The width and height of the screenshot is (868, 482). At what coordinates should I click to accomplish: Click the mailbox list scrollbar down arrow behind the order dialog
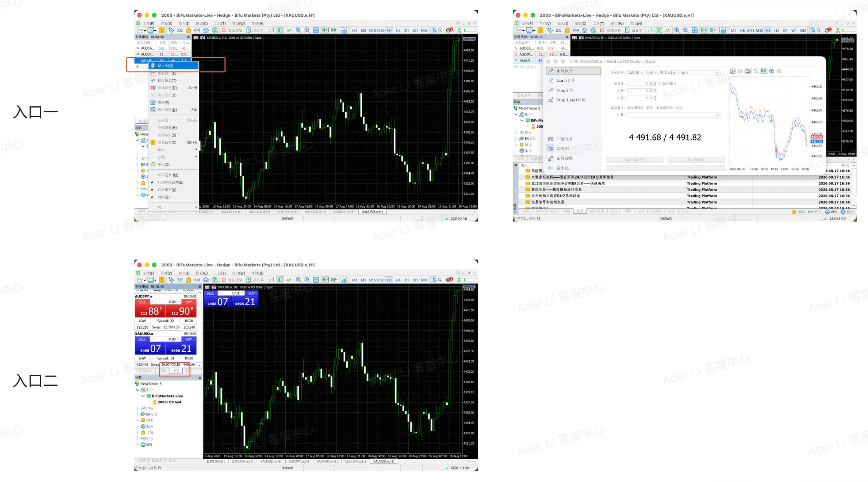click(854, 205)
